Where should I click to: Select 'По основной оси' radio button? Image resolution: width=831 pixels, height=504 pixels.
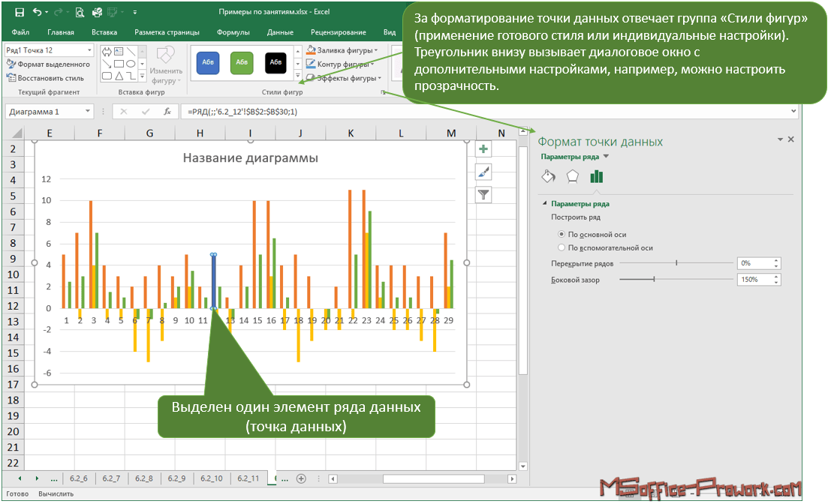coord(562,234)
